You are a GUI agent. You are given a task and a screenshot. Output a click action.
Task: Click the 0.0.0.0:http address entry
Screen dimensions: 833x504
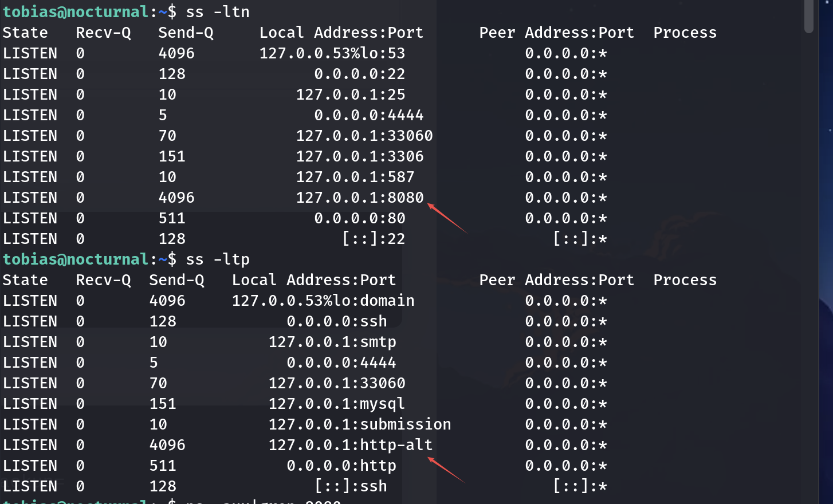tap(341, 466)
